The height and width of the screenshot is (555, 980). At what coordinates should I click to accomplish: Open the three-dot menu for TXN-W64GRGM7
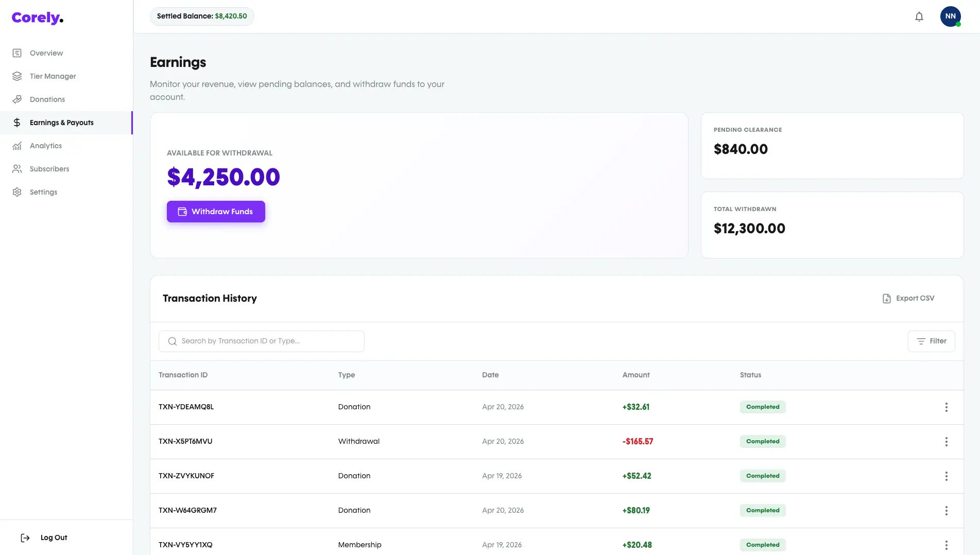(946, 511)
